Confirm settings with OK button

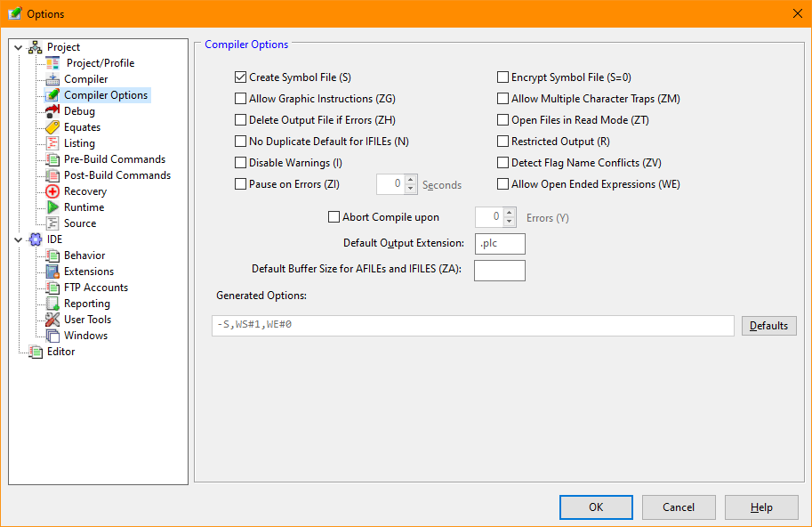[x=595, y=507]
